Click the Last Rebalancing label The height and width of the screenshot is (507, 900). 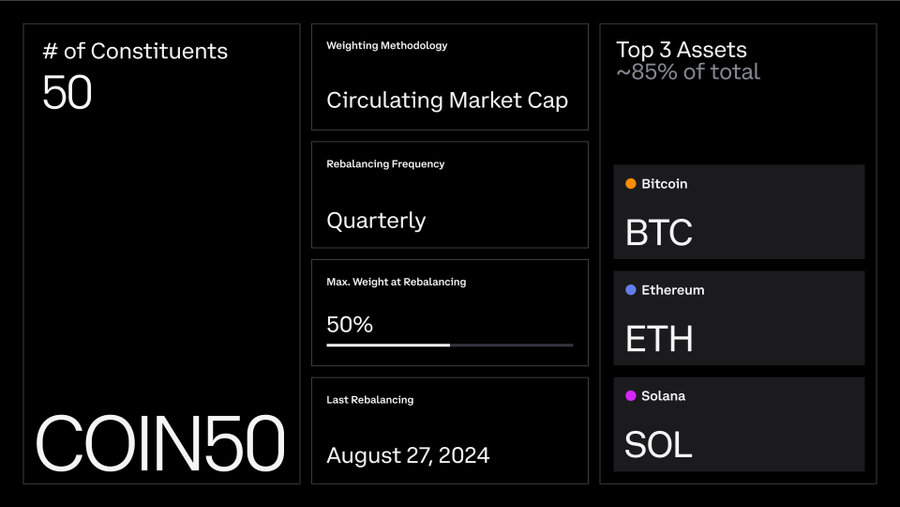click(x=370, y=400)
